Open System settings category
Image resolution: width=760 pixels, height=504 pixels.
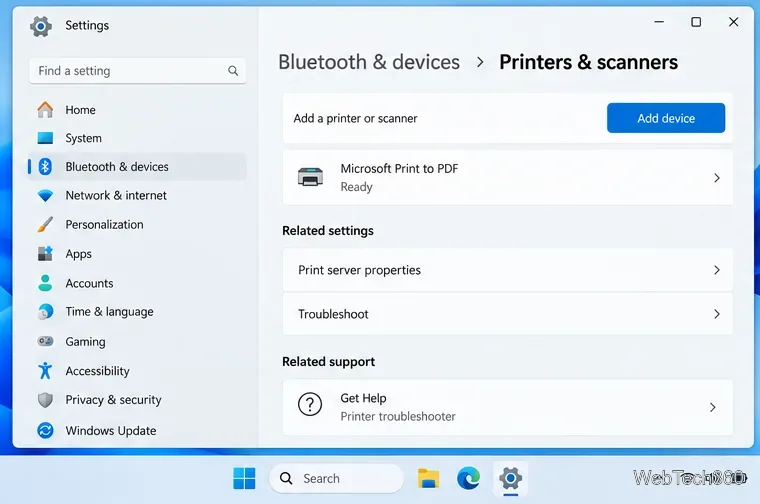pos(83,138)
